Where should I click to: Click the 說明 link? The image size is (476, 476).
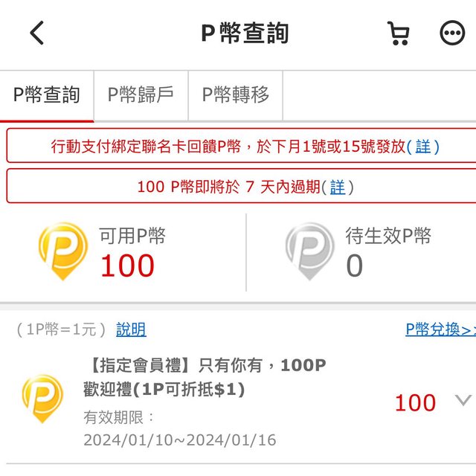point(131,329)
